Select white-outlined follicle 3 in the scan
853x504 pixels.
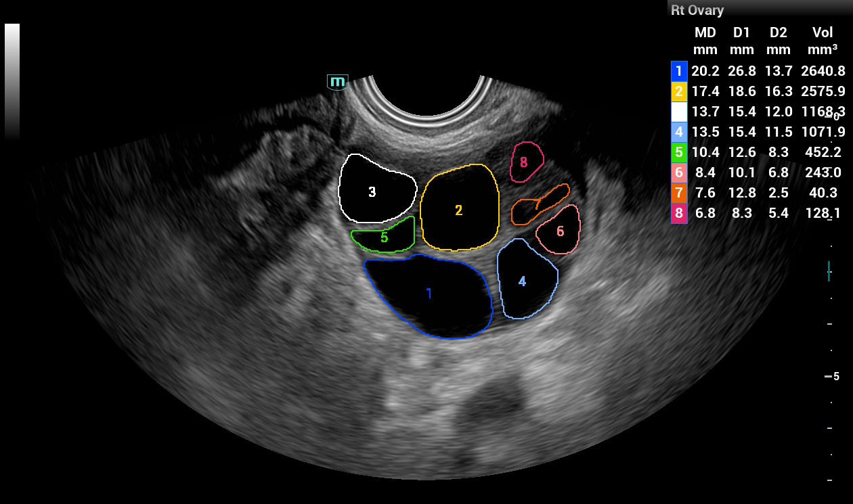(376, 189)
